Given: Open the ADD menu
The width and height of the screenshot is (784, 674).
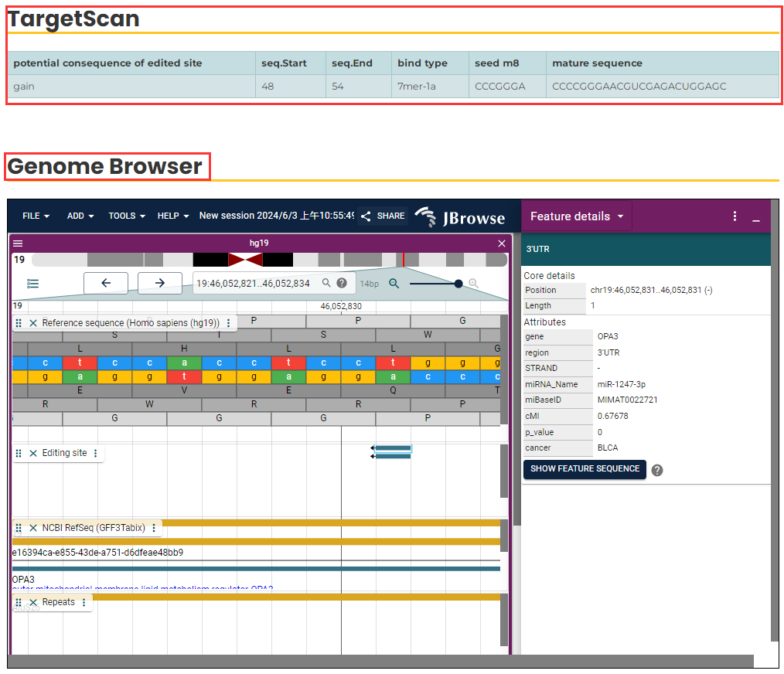Looking at the screenshot, I should click(x=80, y=216).
